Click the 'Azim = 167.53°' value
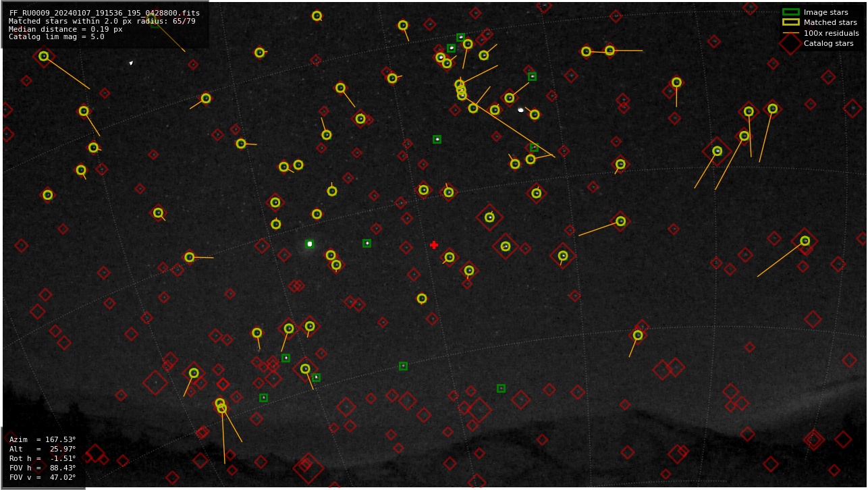Image resolution: width=868 pixels, height=490 pixels. pyautogui.click(x=43, y=439)
